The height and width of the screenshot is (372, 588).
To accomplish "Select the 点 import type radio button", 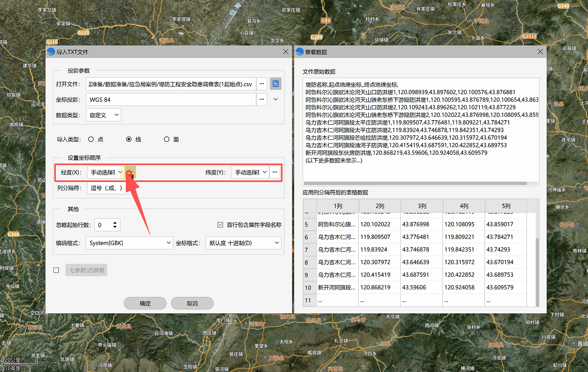I will point(91,139).
